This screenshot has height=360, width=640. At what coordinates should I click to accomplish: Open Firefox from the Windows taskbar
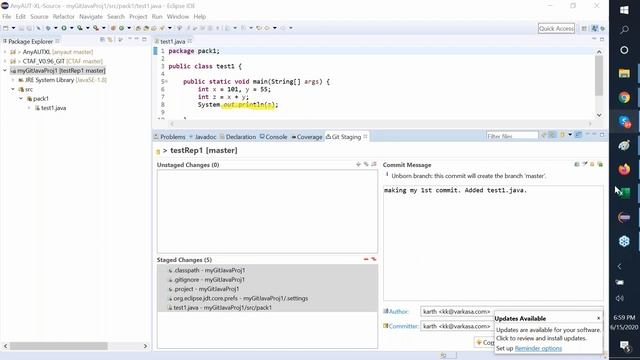624,169
